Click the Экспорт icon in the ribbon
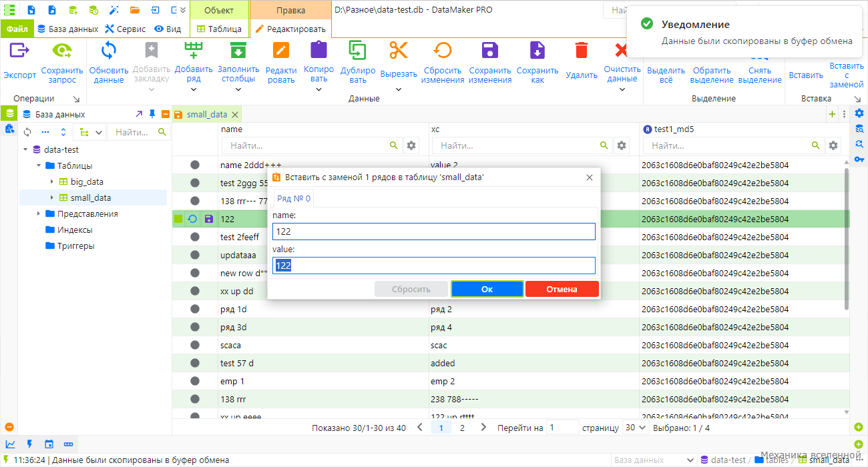This screenshot has height=467, width=868. 19,51
